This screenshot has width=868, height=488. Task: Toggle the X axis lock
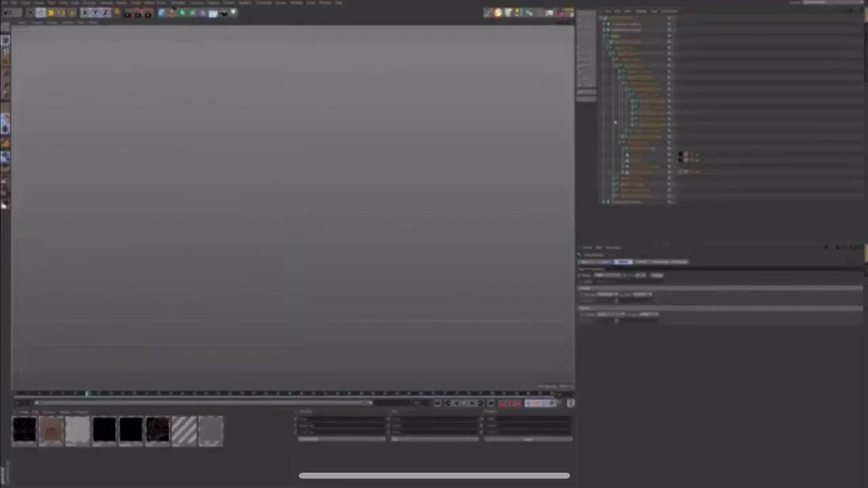85,12
